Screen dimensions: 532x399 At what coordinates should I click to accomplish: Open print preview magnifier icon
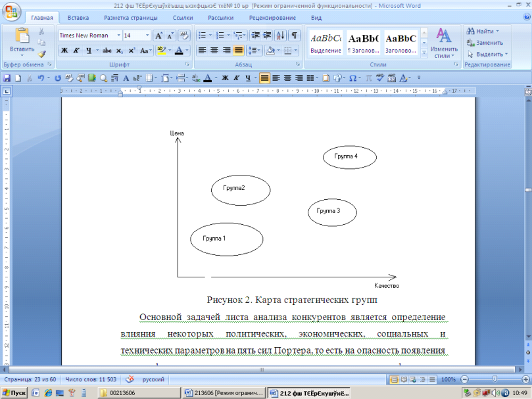[x=103, y=78]
